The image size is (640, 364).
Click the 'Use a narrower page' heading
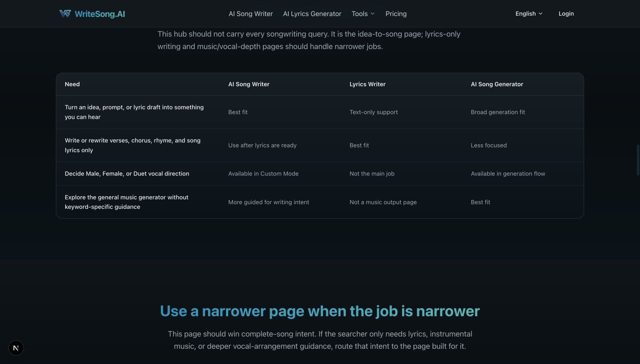coord(320,311)
